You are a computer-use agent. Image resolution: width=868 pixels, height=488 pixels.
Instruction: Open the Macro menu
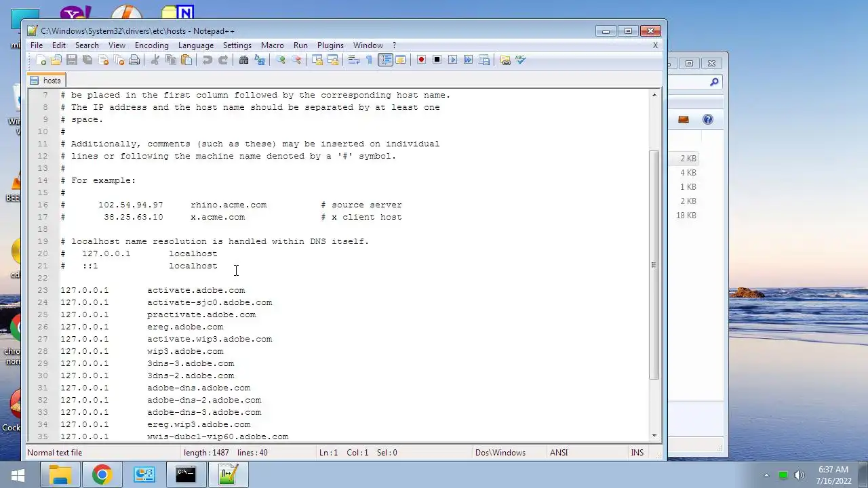click(x=273, y=45)
